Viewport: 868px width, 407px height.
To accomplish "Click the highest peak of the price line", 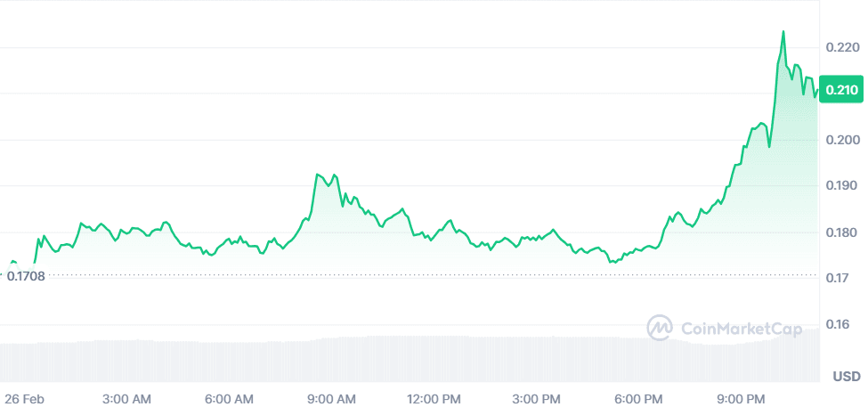I will point(783,32).
